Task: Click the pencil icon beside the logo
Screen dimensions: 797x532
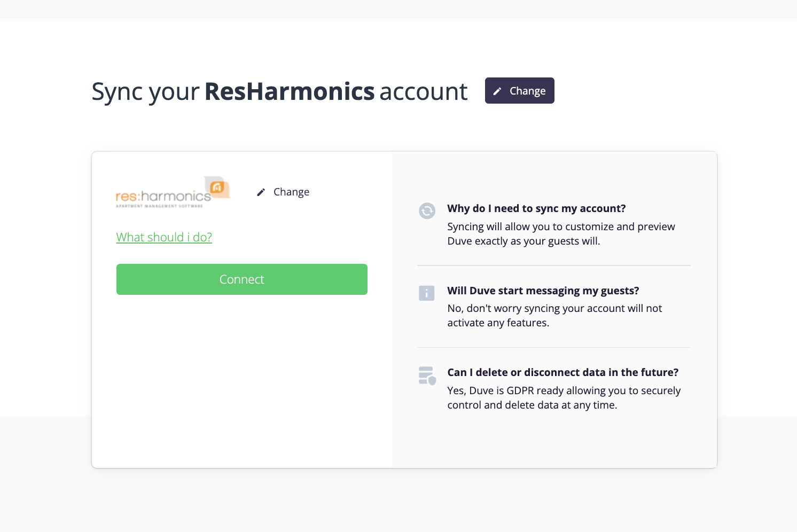Action: (x=261, y=192)
